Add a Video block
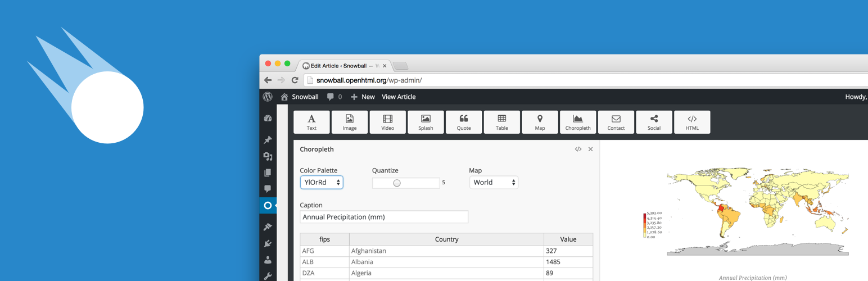Image resolution: width=868 pixels, height=281 pixels. pyautogui.click(x=388, y=122)
